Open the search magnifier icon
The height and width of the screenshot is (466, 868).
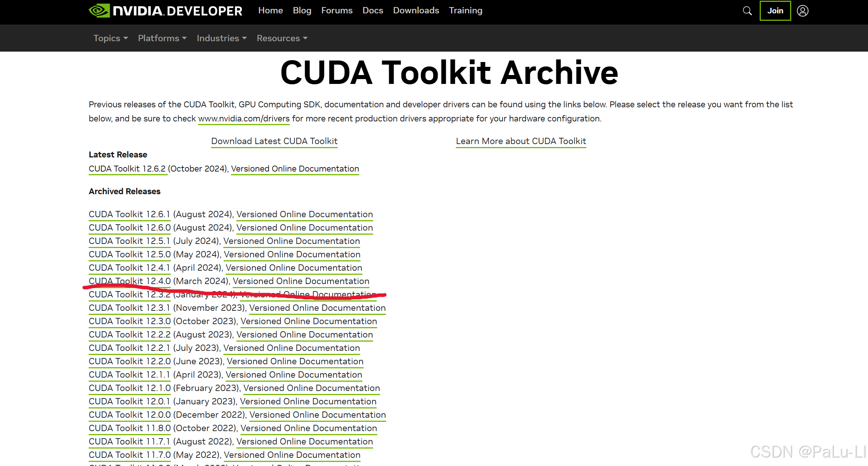point(747,11)
